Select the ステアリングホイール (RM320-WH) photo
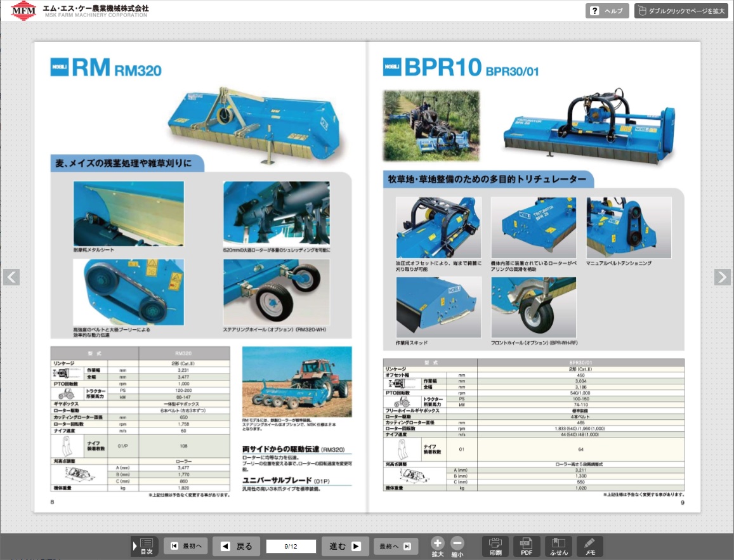 pos(276,292)
